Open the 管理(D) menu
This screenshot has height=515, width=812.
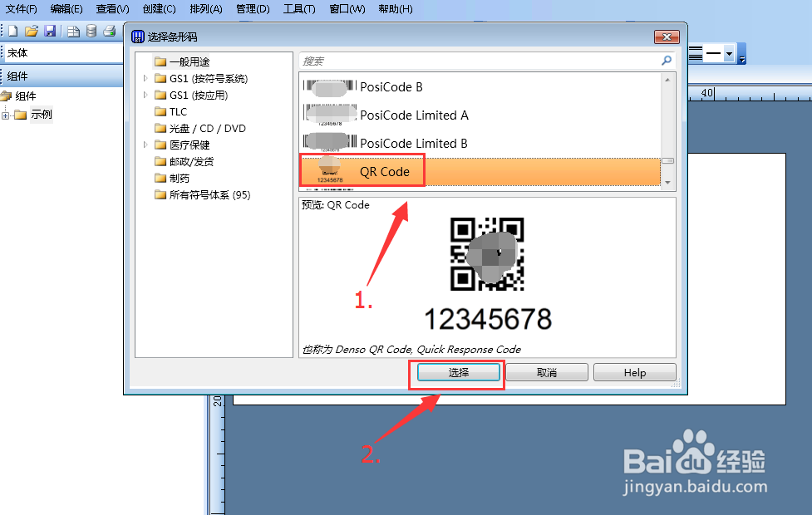pyautogui.click(x=253, y=9)
